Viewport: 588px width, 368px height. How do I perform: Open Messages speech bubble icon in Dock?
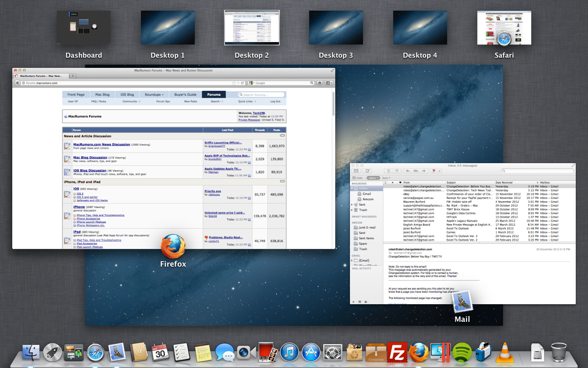pos(225,352)
